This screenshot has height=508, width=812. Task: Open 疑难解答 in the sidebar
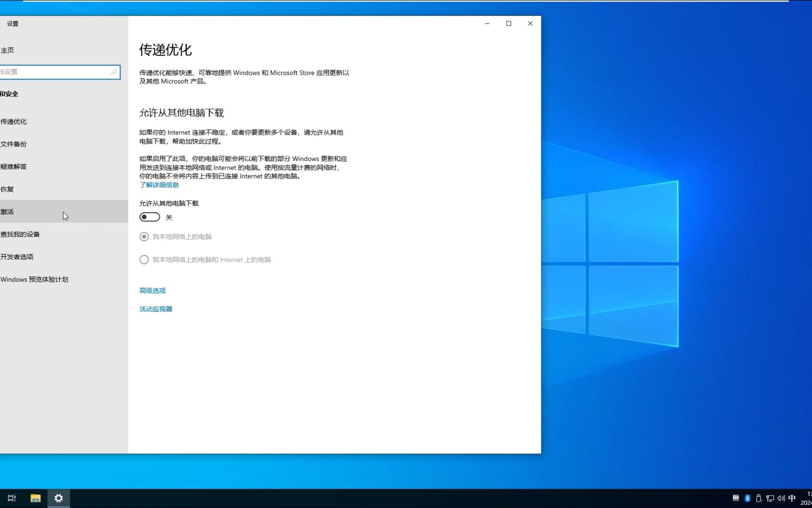point(64,167)
